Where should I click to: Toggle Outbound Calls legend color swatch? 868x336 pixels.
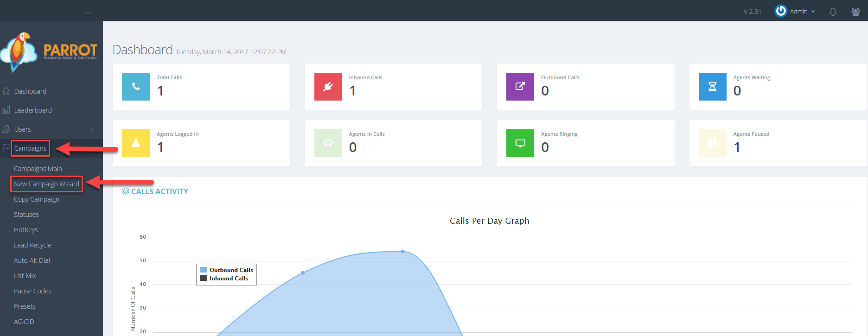coord(204,270)
